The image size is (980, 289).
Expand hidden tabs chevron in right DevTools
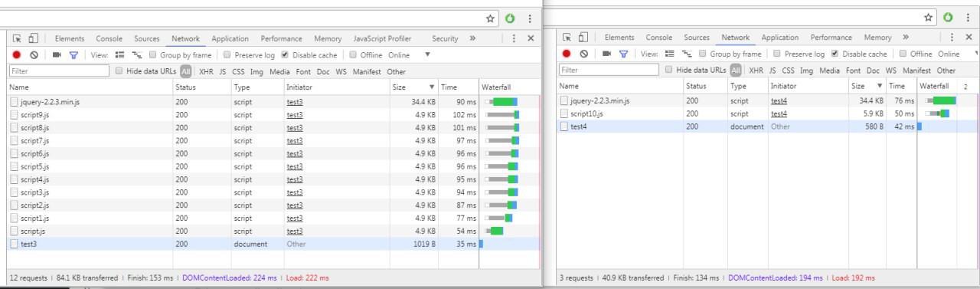906,37
